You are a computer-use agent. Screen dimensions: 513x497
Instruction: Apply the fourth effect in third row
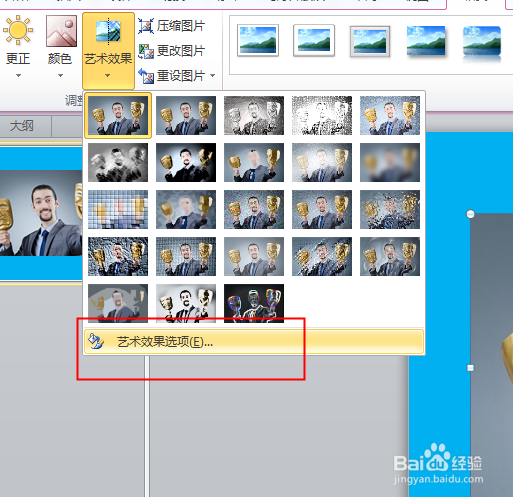pyautogui.click(x=322, y=210)
